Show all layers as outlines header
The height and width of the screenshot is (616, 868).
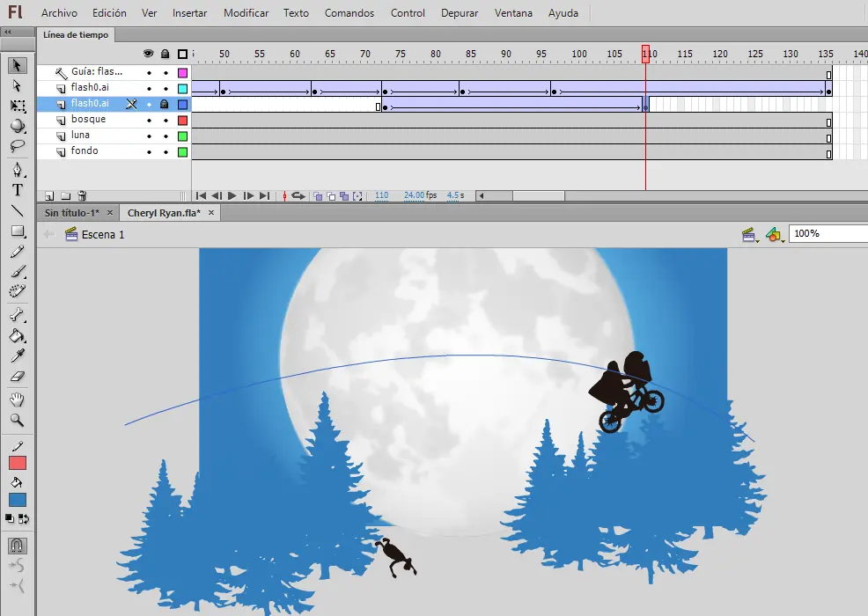pos(182,54)
